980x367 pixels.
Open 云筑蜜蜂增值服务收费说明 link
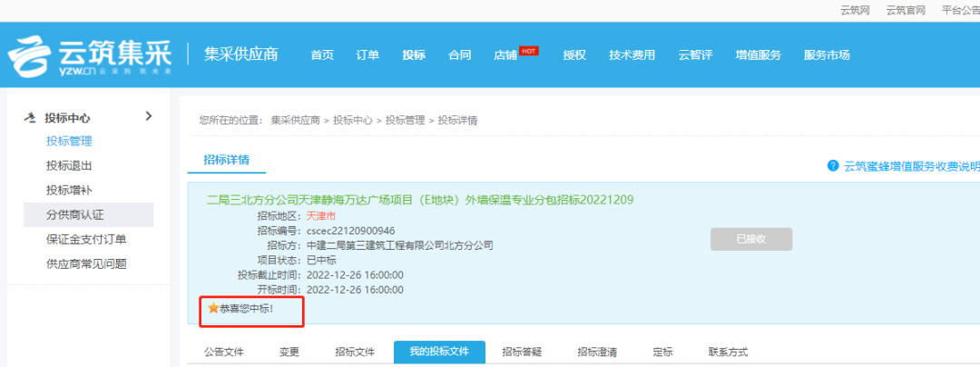click(911, 166)
